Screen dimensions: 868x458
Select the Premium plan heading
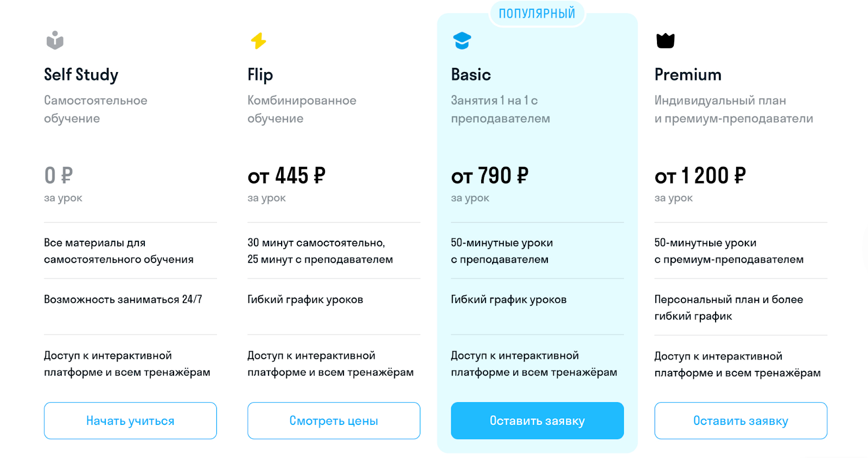tap(687, 75)
